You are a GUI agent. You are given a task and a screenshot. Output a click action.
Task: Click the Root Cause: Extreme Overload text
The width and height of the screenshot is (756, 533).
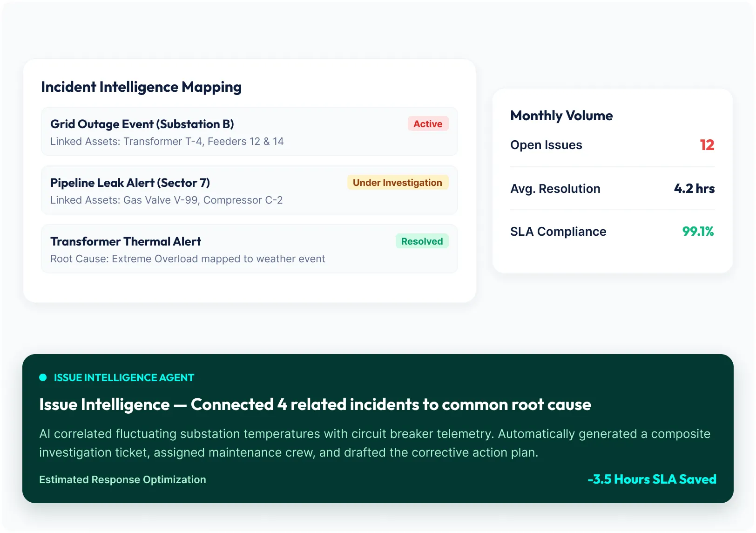tap(188, 259)
